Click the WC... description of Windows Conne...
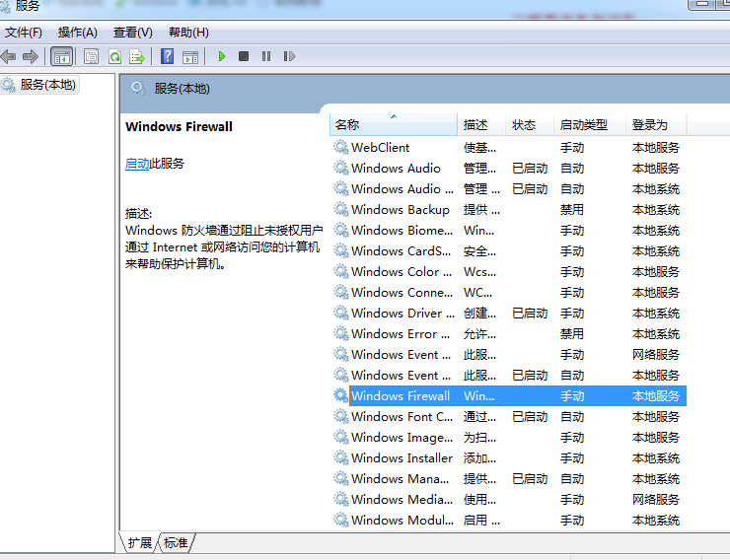 coord(477,293)
